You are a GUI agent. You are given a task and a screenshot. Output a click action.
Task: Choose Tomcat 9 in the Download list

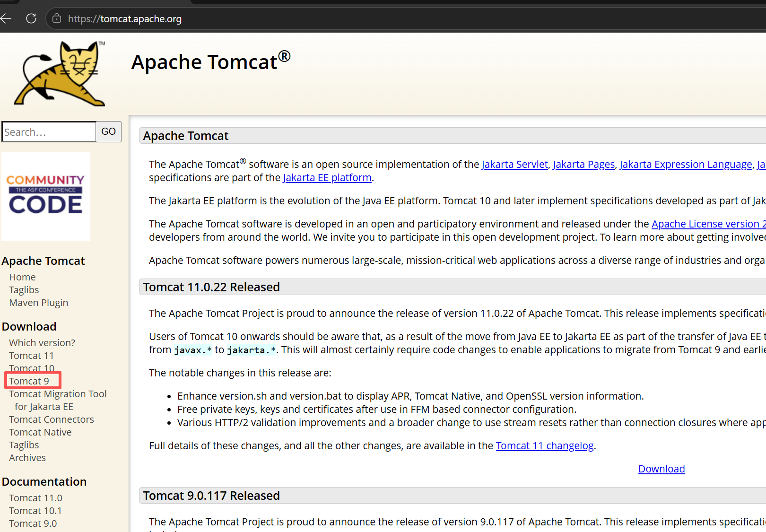29,381
